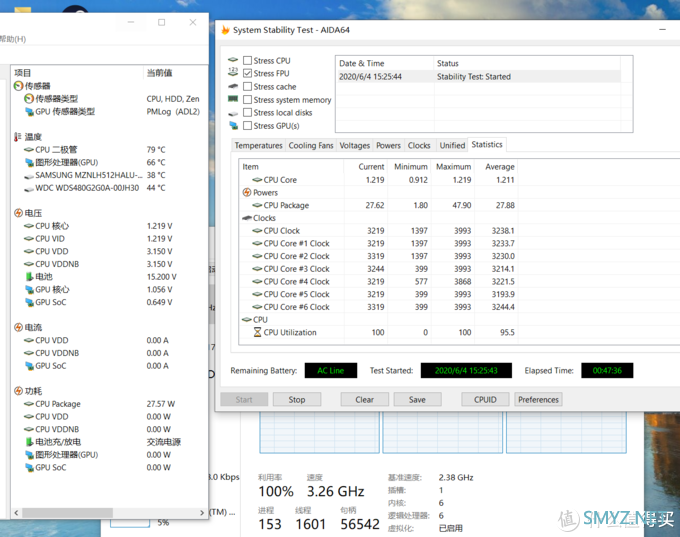Click the 功耗 power category icon
The height and width of the screenshot is (537, 680).
point(18,391)
